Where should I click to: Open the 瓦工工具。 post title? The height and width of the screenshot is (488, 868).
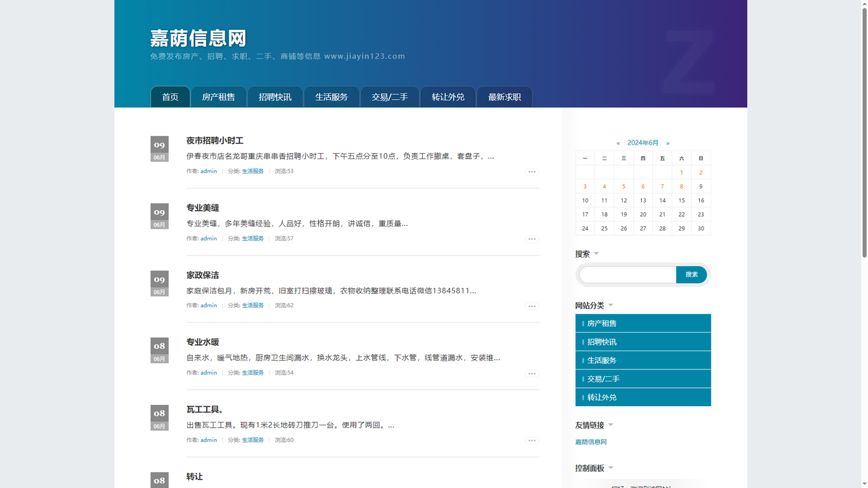pyautogui.click(x=206, y=410)
